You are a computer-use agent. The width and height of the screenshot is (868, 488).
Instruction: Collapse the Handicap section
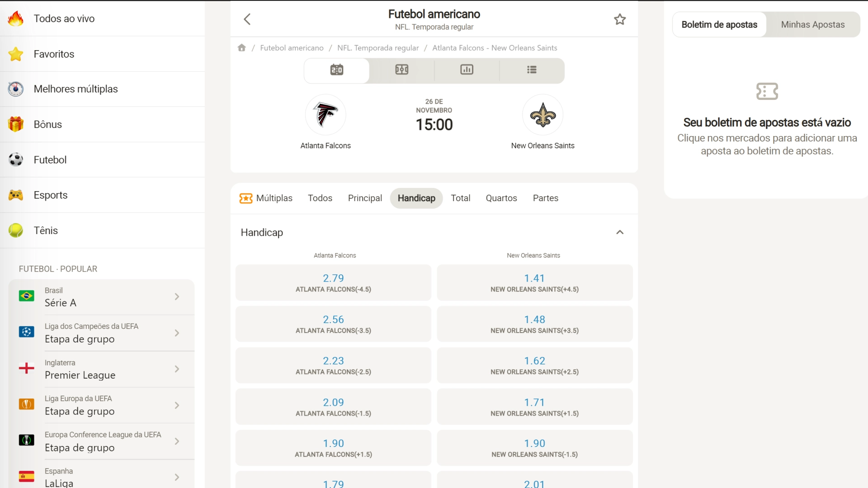point(620,232)
